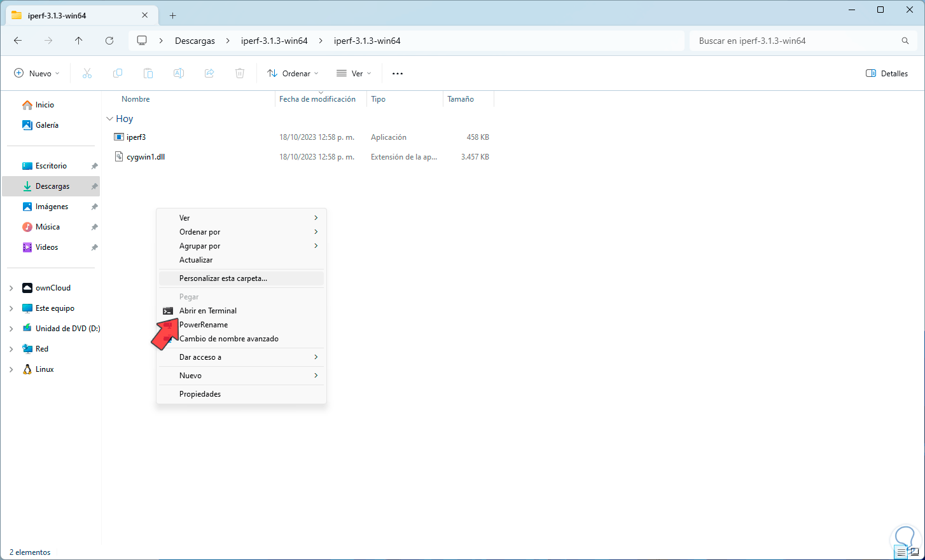The width and height of the screenshot is (925, 560).
Task: Select the Aplicación type cell of iperf3
Action: click(x=389, y=137)
